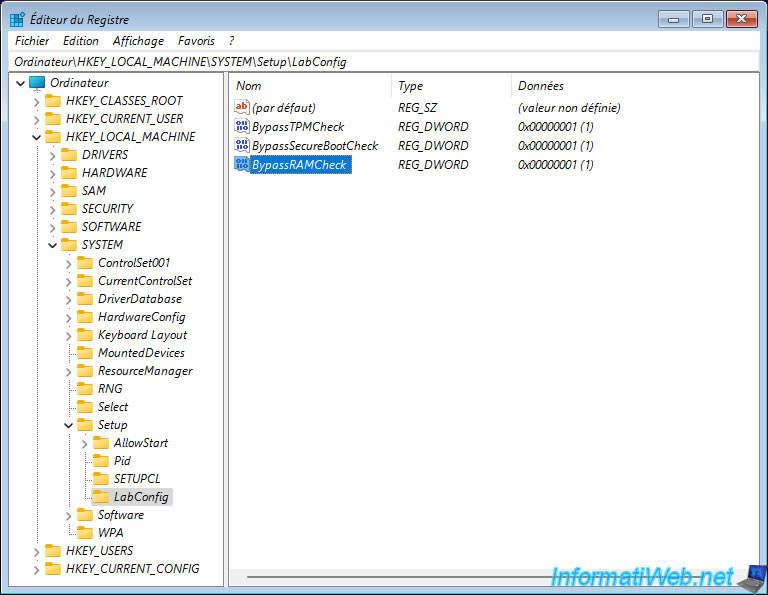Click the HKEY_CLASSES_ROOT folder icon
768x595 pixels.
(53, 101)
